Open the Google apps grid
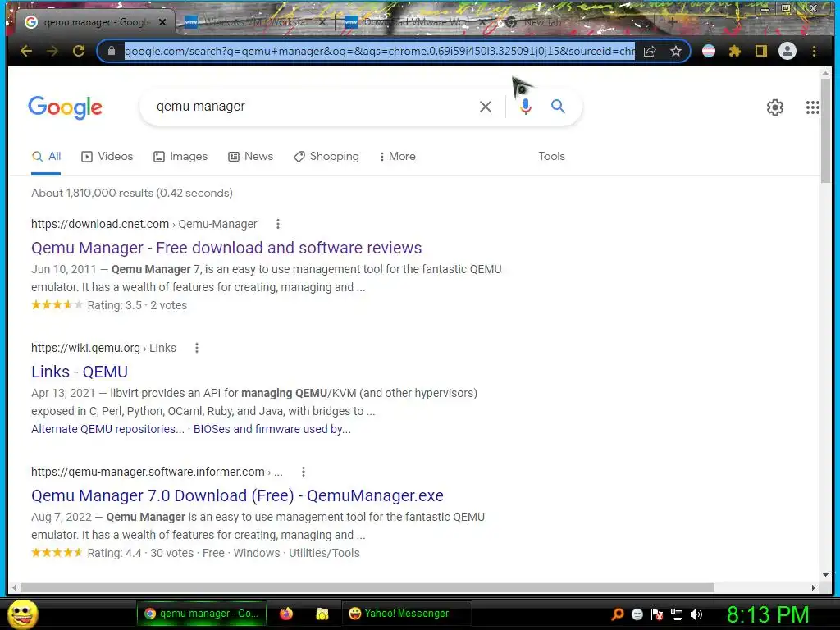This screenshot has height=630, width=840. tap(812, 107)
